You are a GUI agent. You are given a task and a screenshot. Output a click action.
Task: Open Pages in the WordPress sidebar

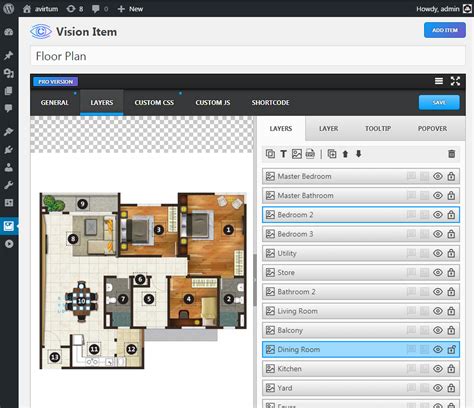pos(9,91)
